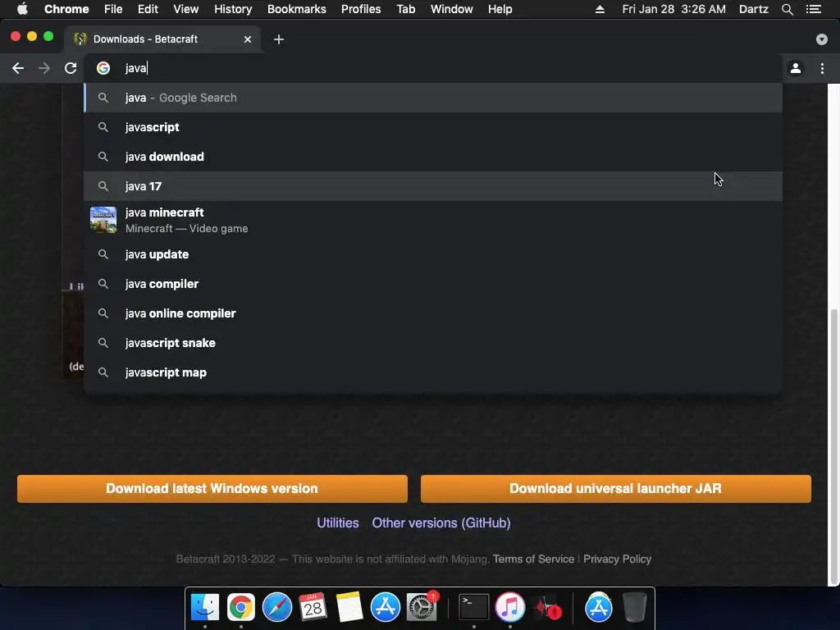Click the Google icon in the address bar

103,68
